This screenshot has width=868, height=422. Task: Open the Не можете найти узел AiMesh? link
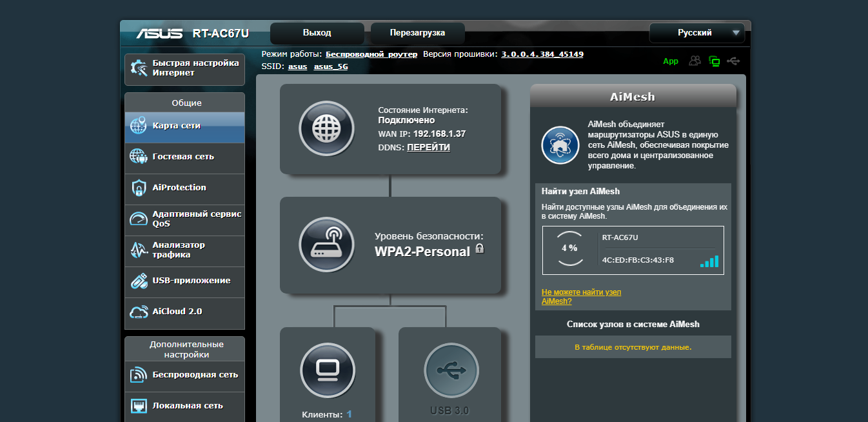pos(581,297)
